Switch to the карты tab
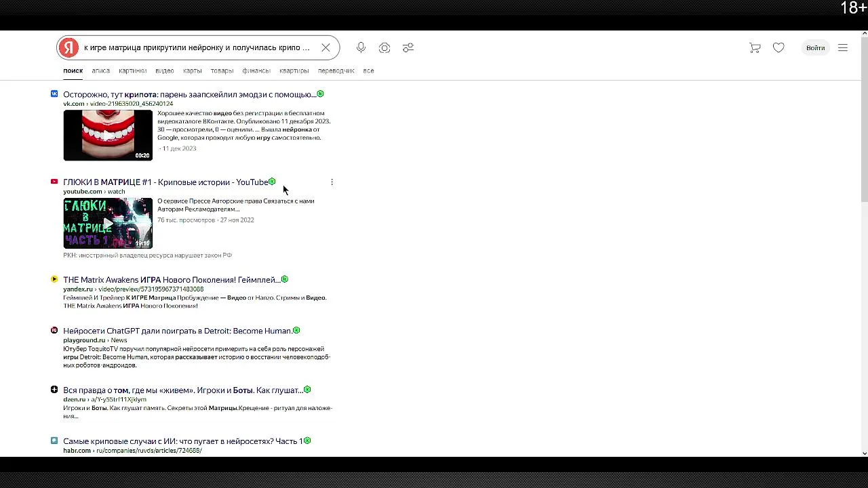868x488 pixels. click(x=192, y=70)
